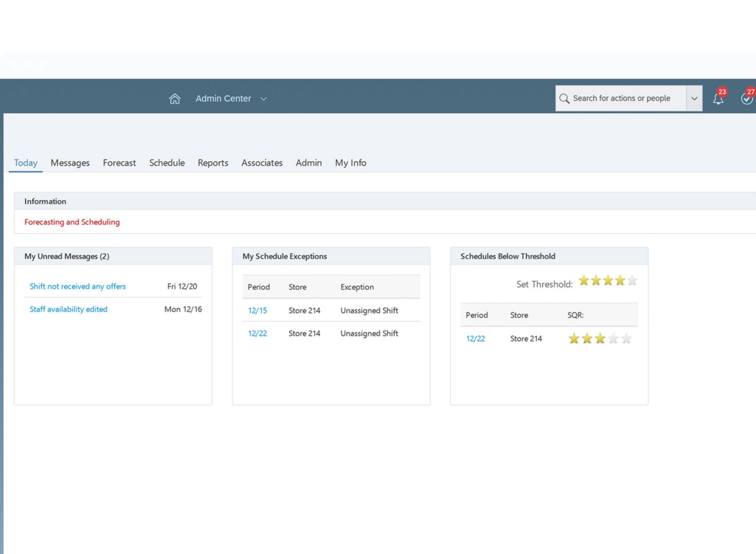The image size is (756, 554).
Task: Select the Forecast tab
Action: tap(119, 163)
